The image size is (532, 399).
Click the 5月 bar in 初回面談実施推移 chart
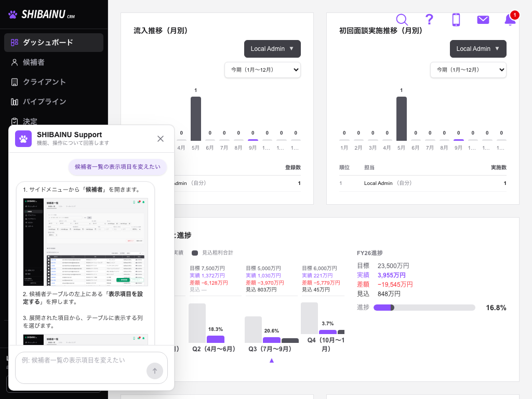pos(402,118)
